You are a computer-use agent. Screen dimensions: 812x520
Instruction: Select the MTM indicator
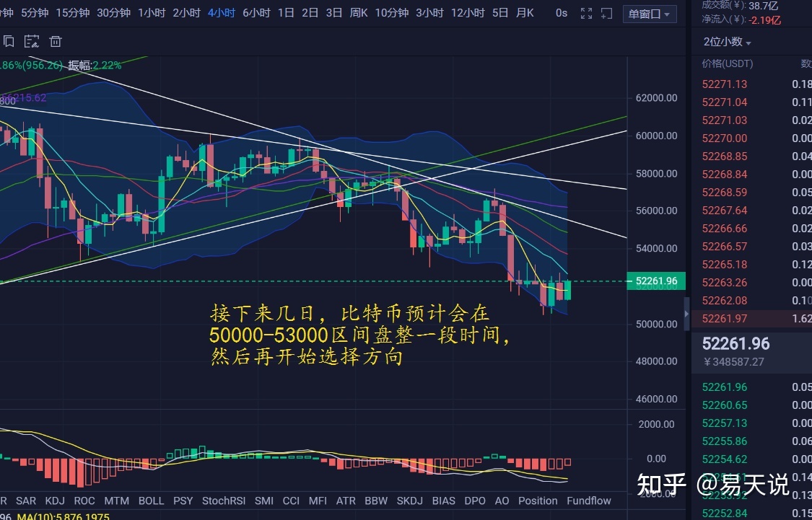click(x=116, y=501)
